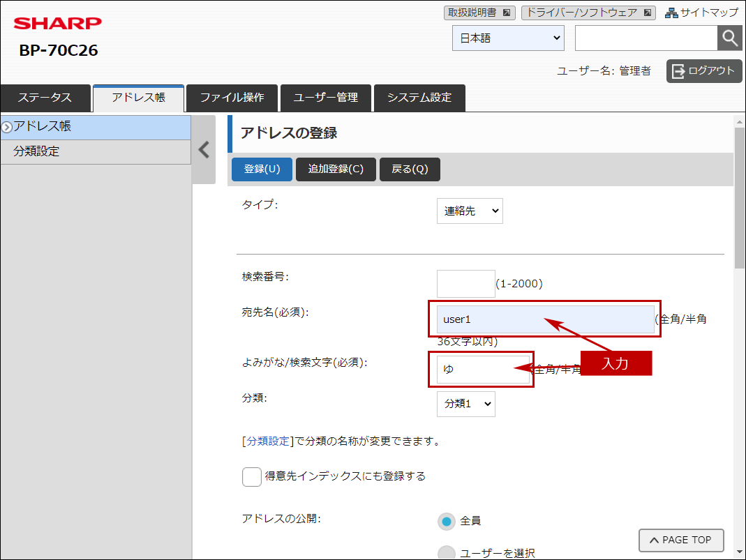The height and width of the screenshot is (560, 746).
Task: Click the アドレスの登録 page heading
Action: (x=289, y=133)
